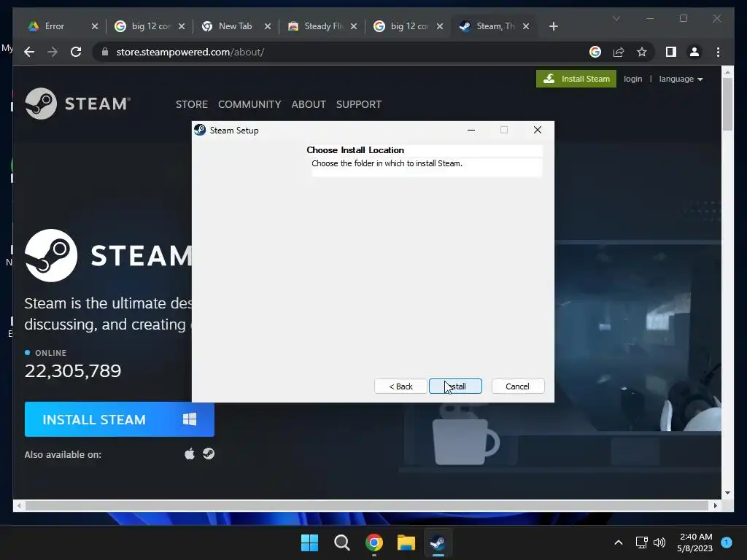Screen dimensions: 747x560
Task: Click the browser forward arrow
Action: [53, 52]
